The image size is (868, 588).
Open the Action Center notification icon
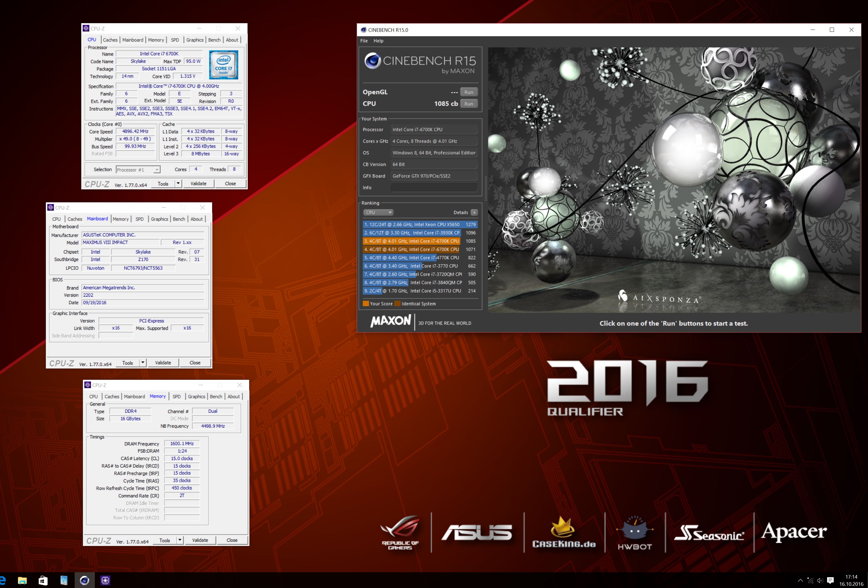[830, 580]
